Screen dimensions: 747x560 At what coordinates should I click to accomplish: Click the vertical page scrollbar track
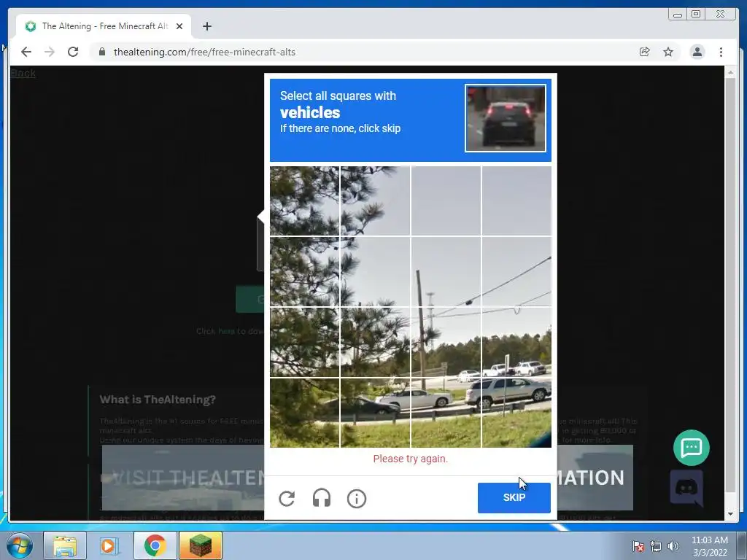(x=730, y=286)
